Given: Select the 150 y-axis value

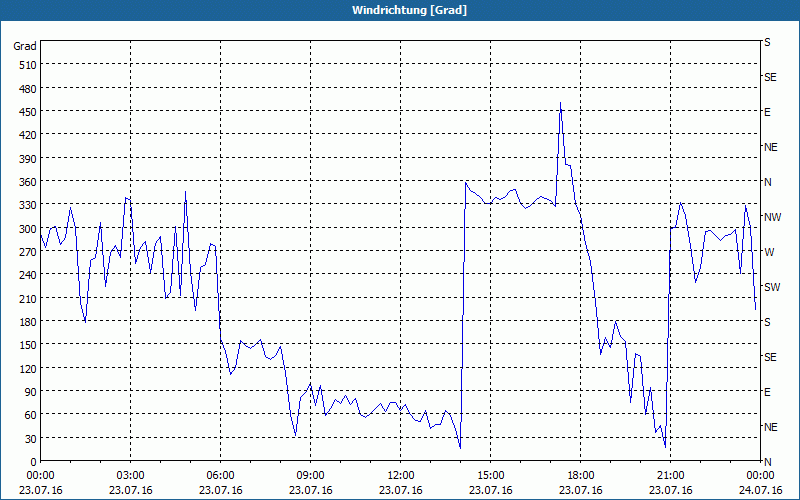Looking at the screenshot, I should pyautogui.click(x=29, y=345).
